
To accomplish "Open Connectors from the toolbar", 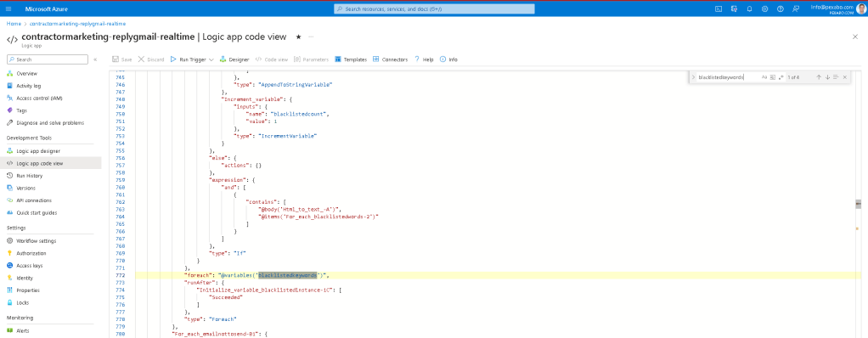I will pos(391,59).
